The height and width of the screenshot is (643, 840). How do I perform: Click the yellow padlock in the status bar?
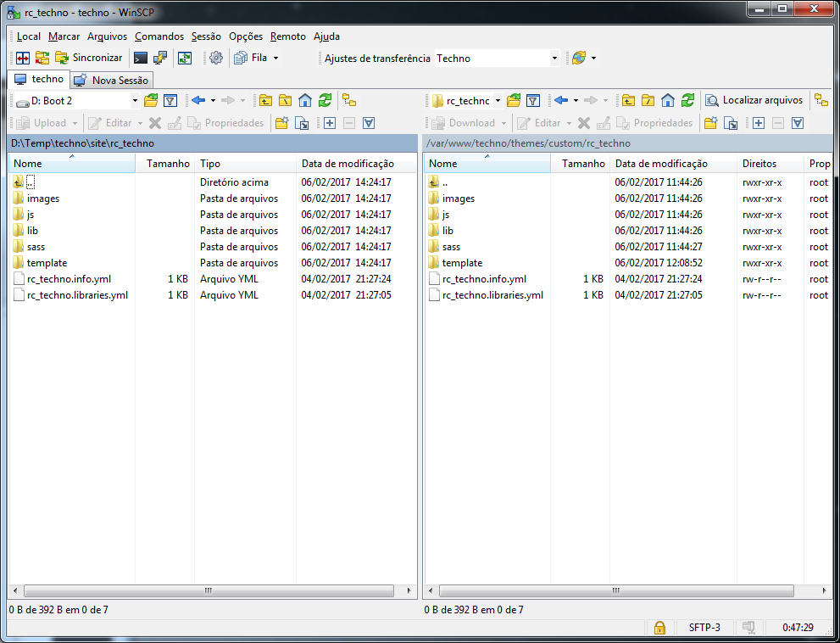(659, 627)
